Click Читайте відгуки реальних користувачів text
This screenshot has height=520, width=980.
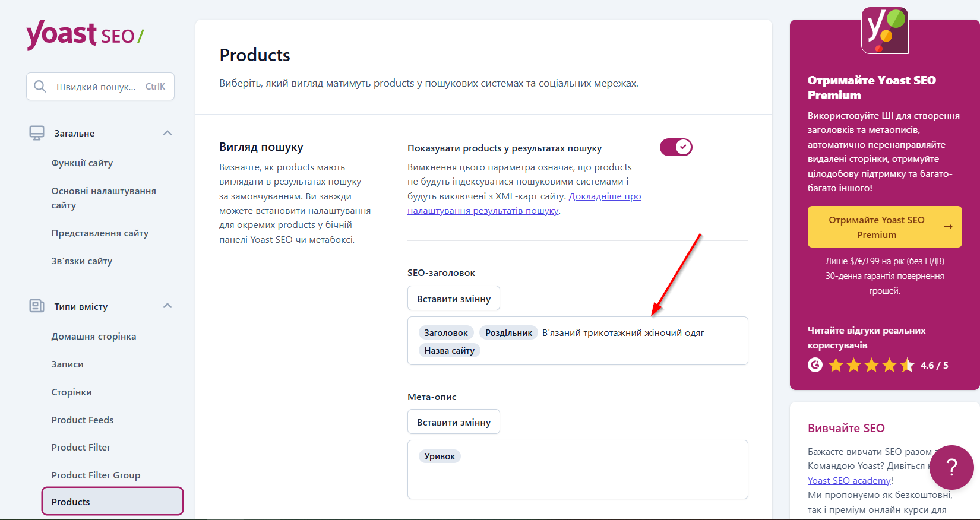[x=867, y=338]
